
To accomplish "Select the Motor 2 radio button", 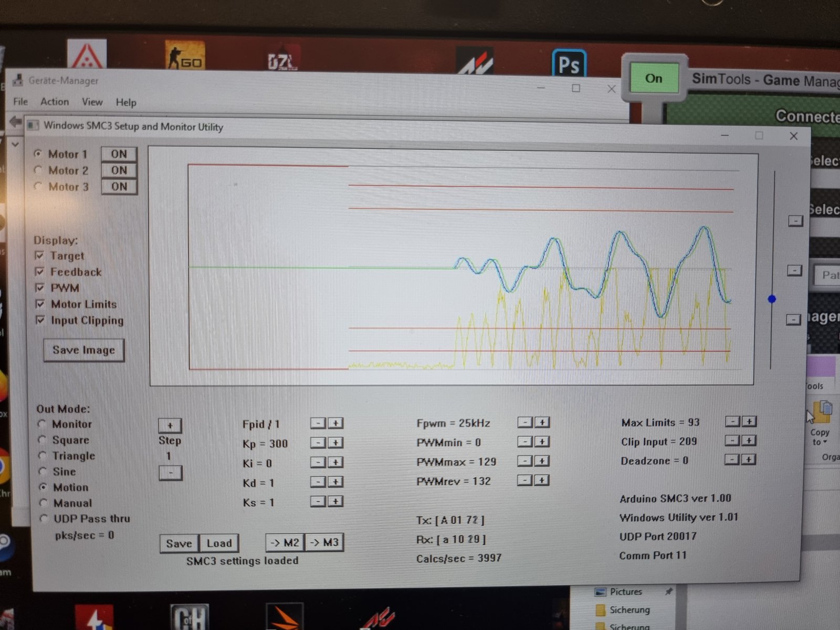I will pos(38,170).
